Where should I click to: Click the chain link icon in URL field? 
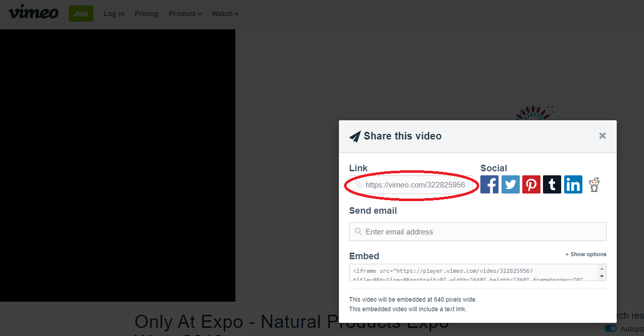pyautogui.click(x=359, y=185)
